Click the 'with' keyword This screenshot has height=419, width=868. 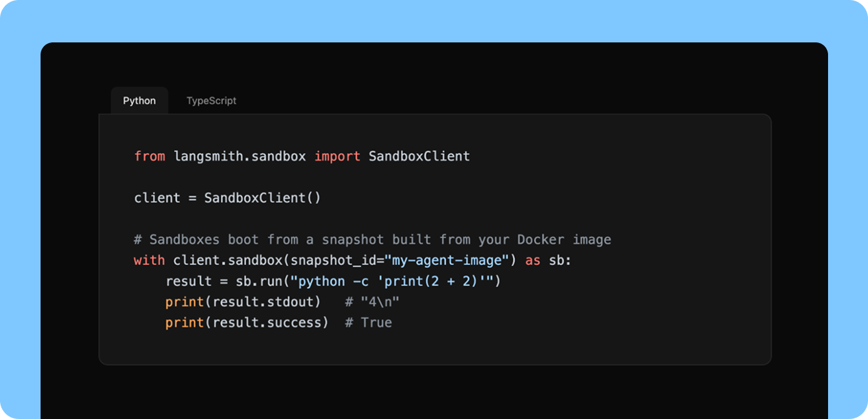click(x=150, y=260)
